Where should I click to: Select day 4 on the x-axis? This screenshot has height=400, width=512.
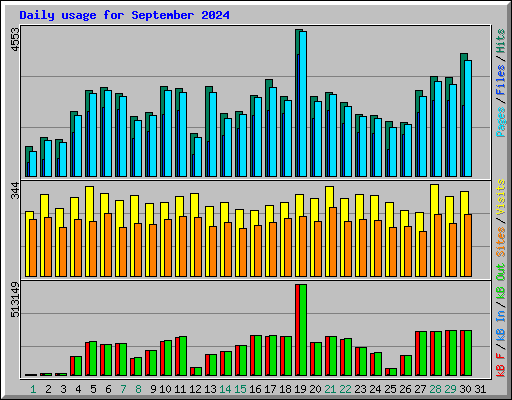tap(78, 389)
